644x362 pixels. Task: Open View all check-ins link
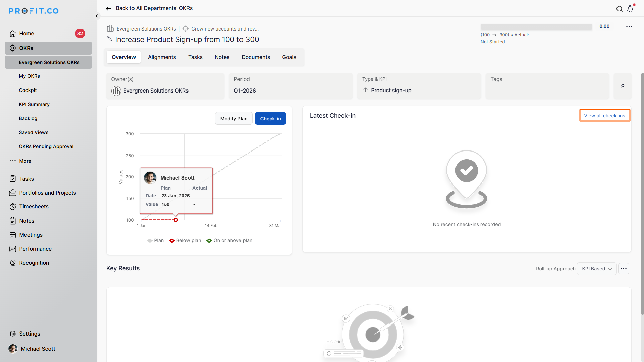point(605,115)
